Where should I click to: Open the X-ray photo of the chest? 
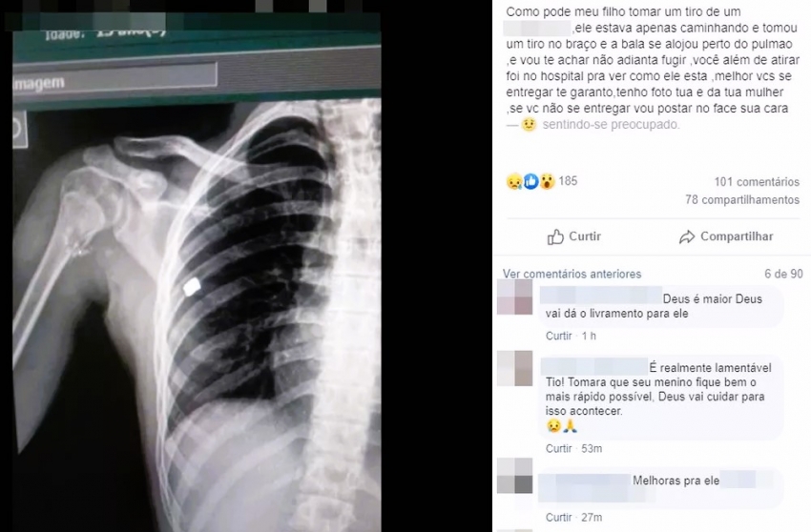click(198, 279)
